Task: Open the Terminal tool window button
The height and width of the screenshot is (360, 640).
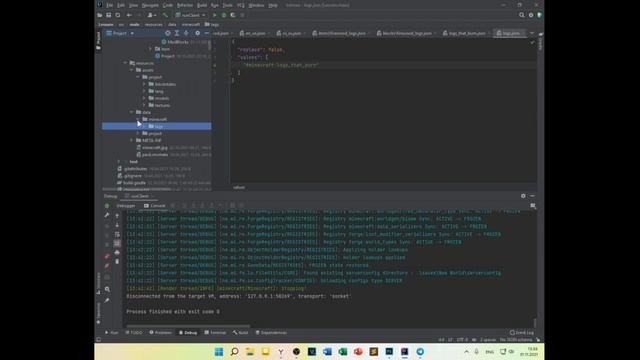Action: (215, 333)
